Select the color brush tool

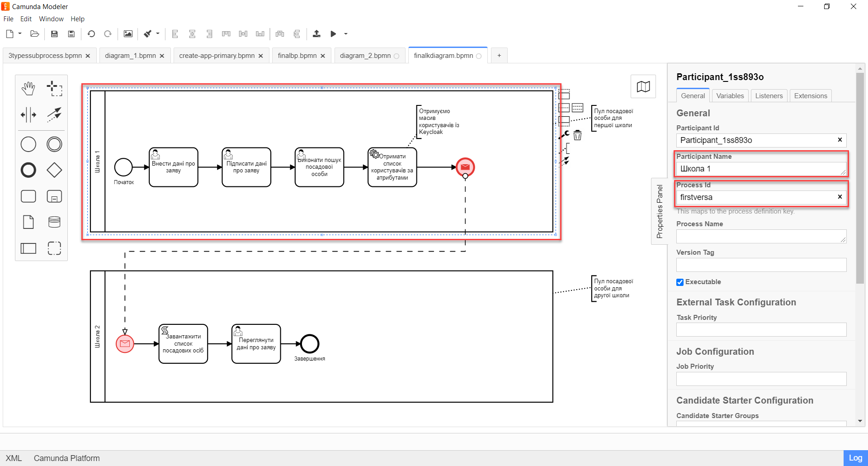pyautogui.click(x=148, y=34)
